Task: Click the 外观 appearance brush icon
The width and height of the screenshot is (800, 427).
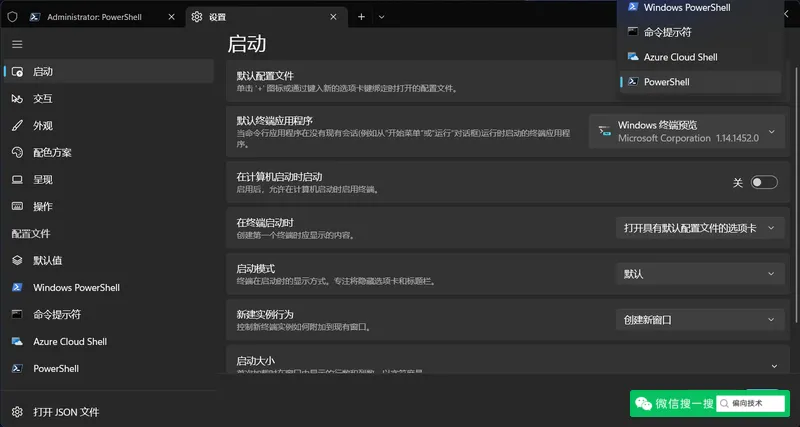Action: click(17, 125)
